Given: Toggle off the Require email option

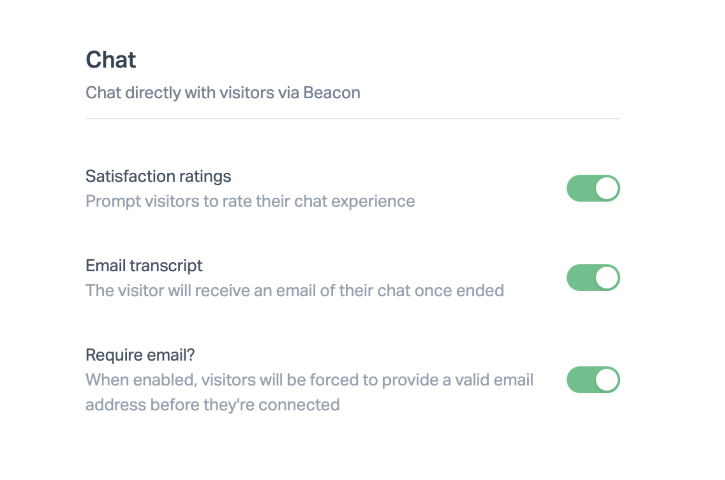Looking at the screenshot, I should [593, 380].
